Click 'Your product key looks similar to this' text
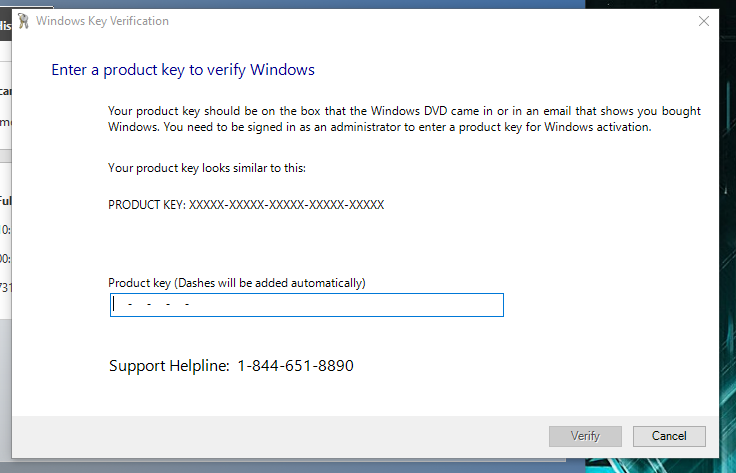The height and width of the screenshot is (473, 736). 207,168
